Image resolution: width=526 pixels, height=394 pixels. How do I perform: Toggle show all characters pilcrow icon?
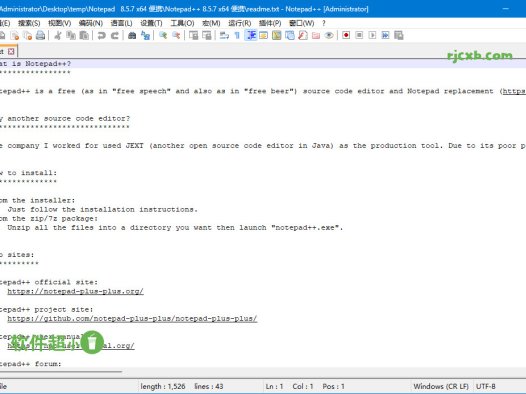pyautogui.click(x=237, y=35)
